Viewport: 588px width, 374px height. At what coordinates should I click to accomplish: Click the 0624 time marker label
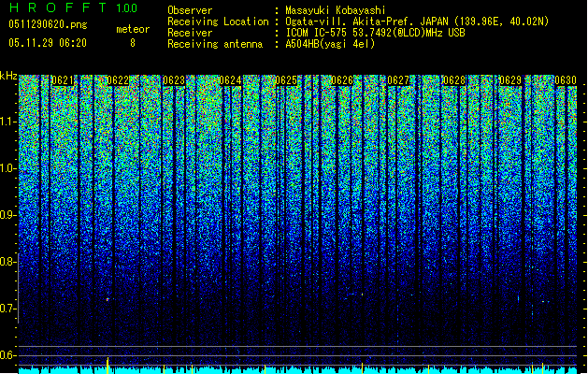pos(230,80)
